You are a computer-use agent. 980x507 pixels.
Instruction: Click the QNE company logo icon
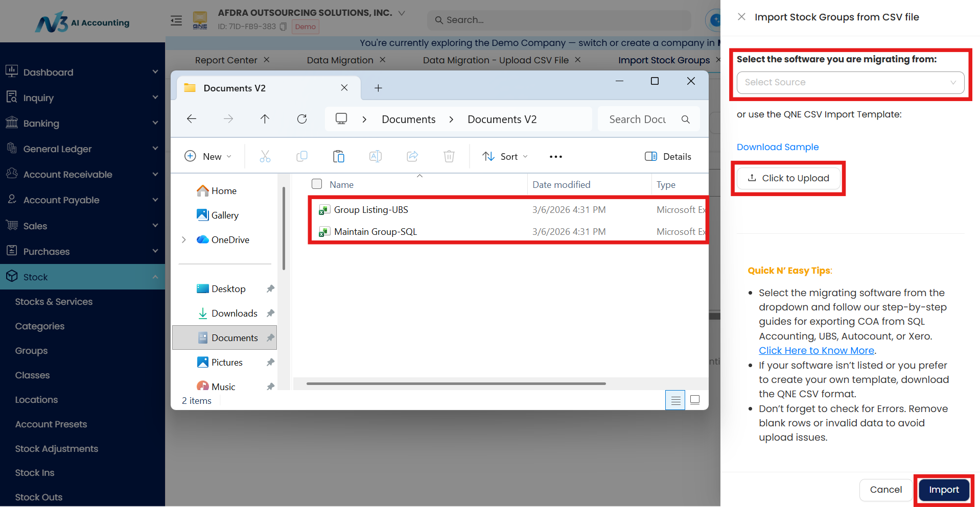(200, 20)
